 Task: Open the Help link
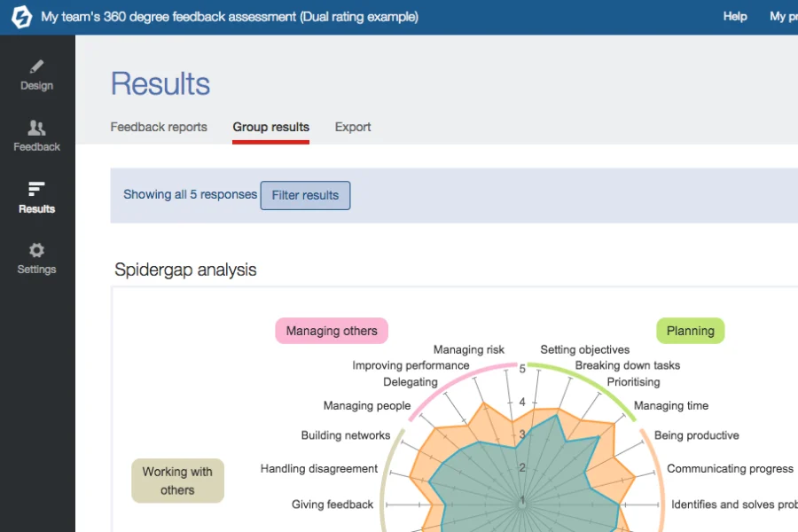coord(735,17)
